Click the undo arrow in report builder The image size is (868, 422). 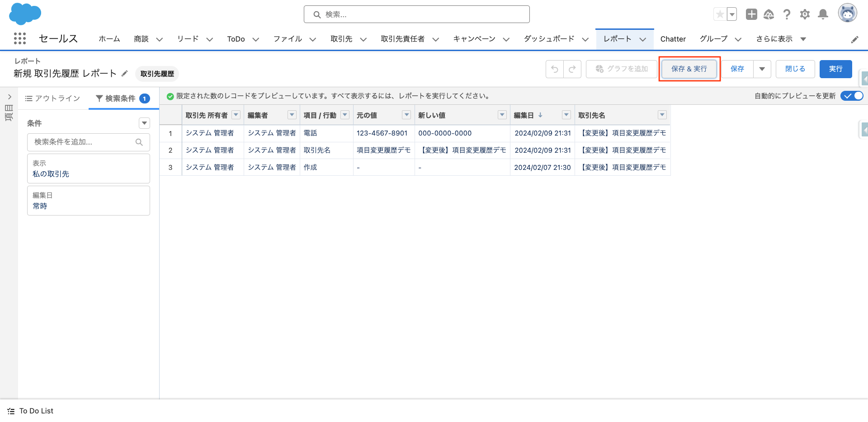[x=554, y=69]
